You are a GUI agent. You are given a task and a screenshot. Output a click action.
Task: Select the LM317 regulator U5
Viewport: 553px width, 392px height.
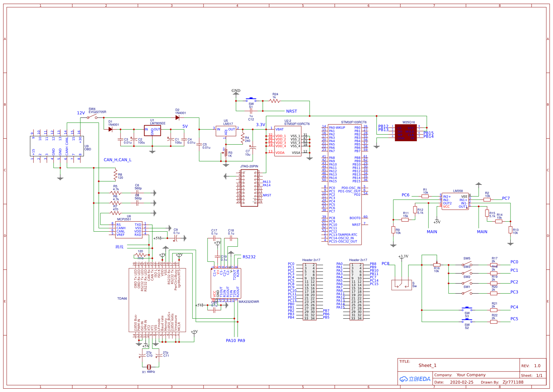click(x=226, y=131)
